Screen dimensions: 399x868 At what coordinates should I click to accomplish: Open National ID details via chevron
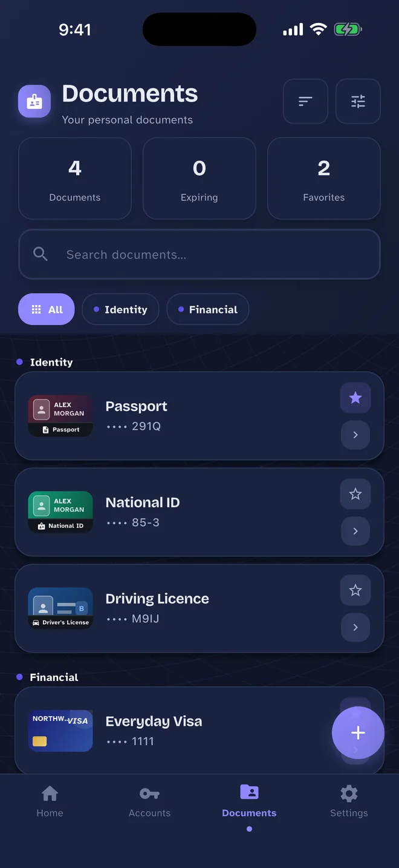click(355, 531)
